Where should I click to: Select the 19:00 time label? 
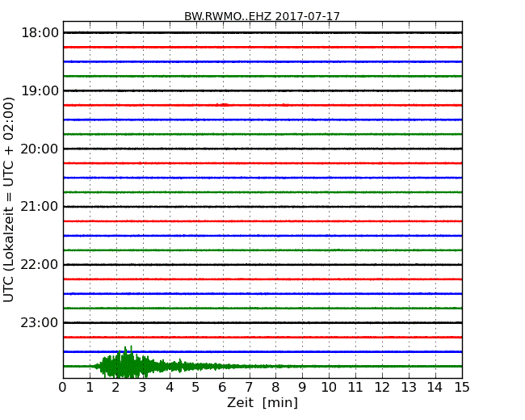pos(40,90)
